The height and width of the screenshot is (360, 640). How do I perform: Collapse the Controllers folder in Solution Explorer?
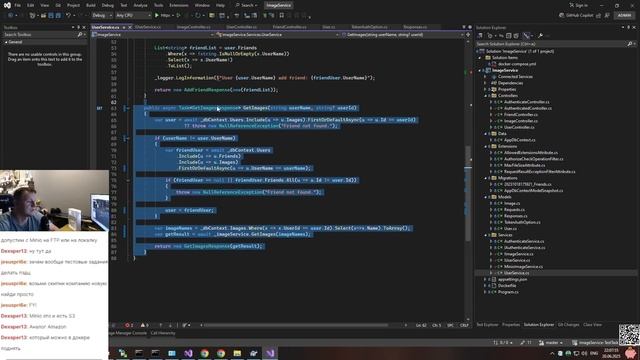coord(486,96)
